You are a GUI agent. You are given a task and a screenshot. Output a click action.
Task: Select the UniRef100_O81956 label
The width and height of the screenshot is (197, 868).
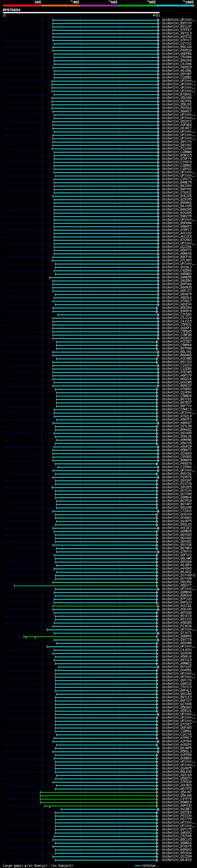[x=177, y=582]
